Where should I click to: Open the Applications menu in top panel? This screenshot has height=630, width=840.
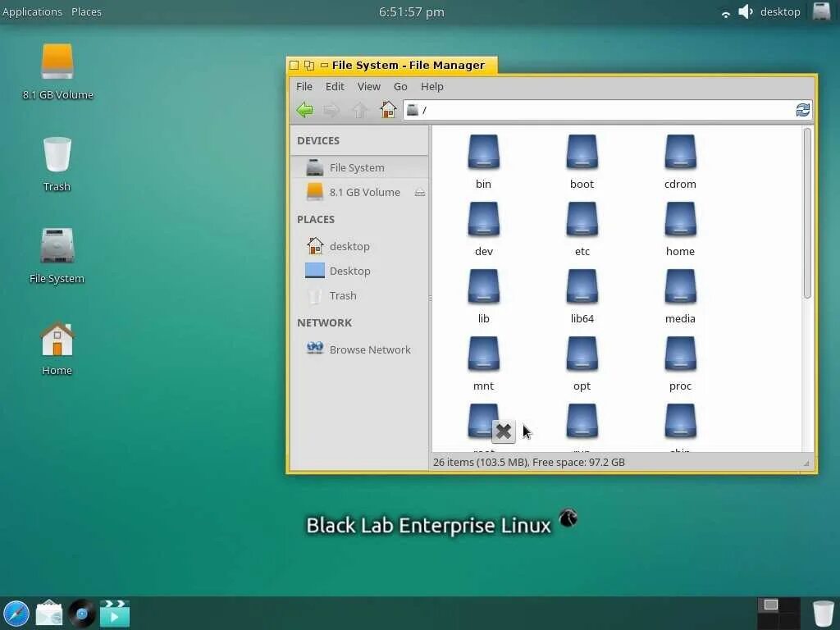(x=32, y=11)
